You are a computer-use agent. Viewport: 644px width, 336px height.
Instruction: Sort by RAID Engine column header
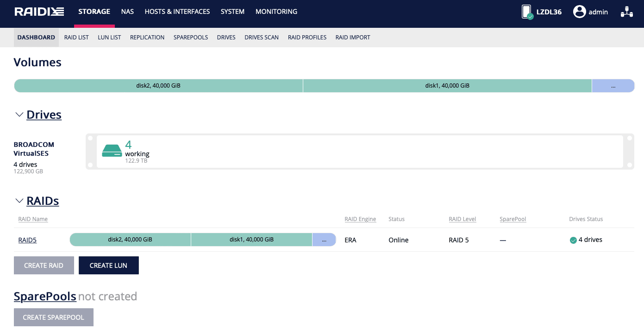[x=360, y=219]
